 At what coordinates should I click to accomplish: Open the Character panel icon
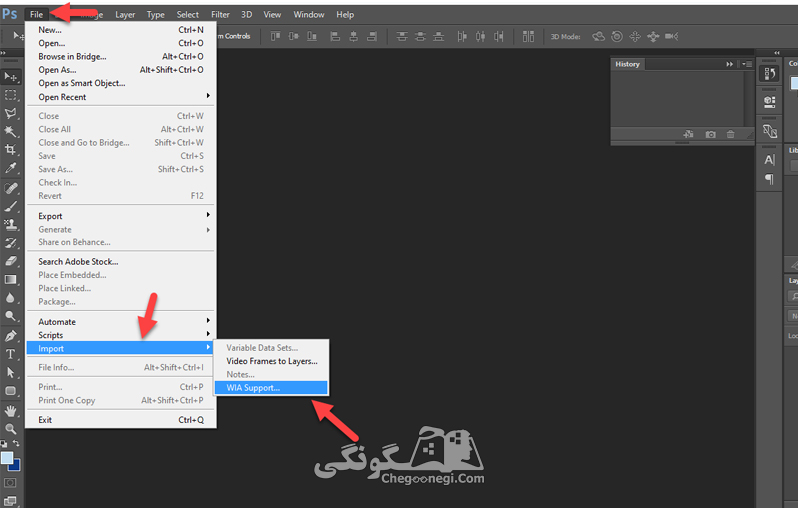coord(770,160)
